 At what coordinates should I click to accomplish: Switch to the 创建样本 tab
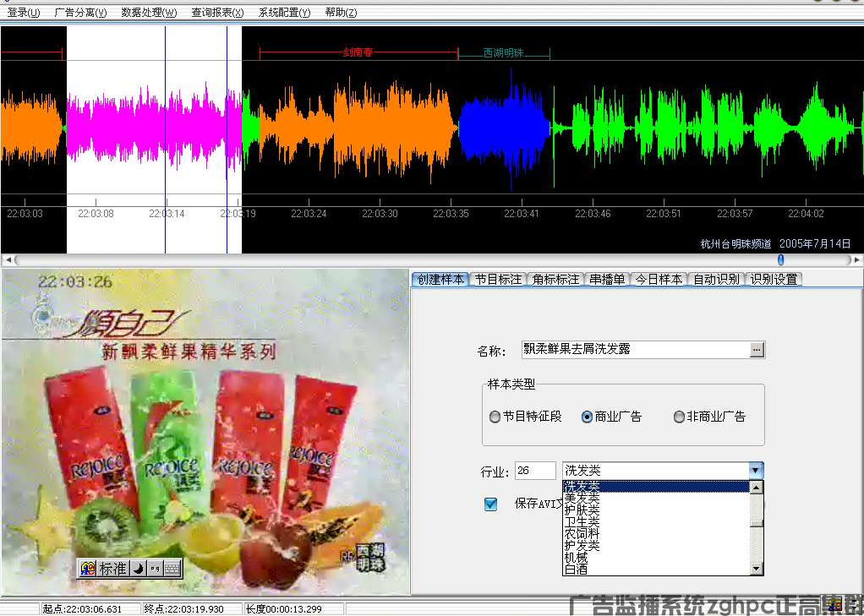440,280
